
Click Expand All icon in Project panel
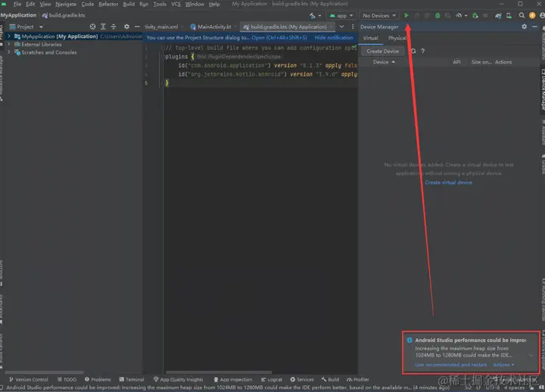point(103,26)
